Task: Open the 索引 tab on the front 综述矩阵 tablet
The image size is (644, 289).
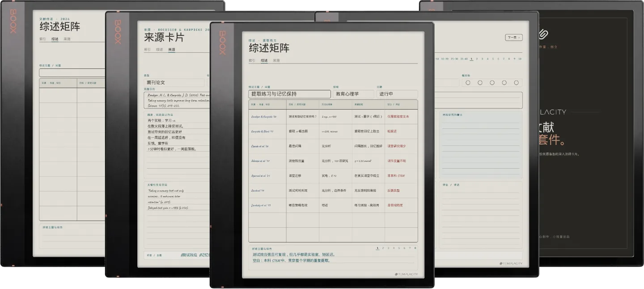Action: click(x=252, y=60)
